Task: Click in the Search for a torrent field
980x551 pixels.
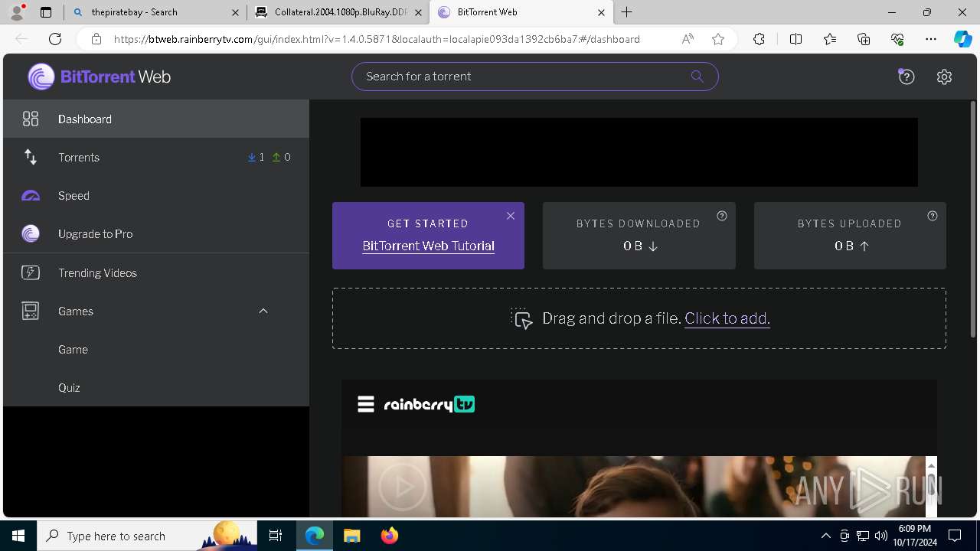Action: pos(534,77)
